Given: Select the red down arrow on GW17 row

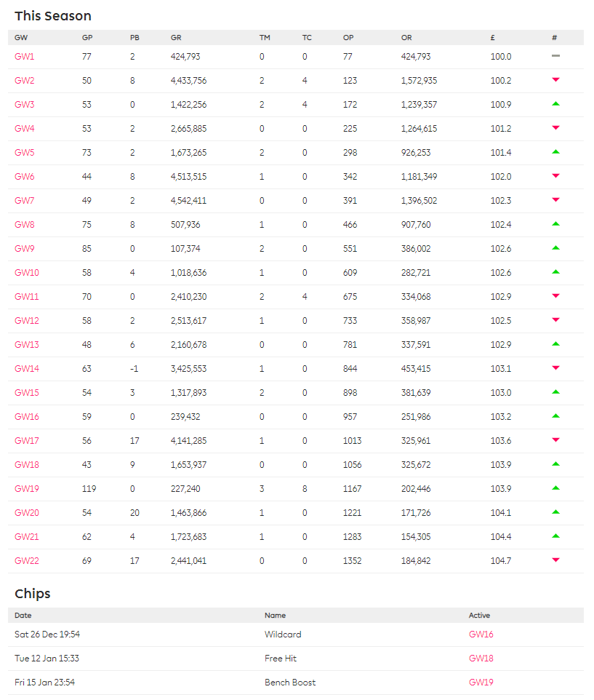Looking at the screenshot, I should [556, 440].
